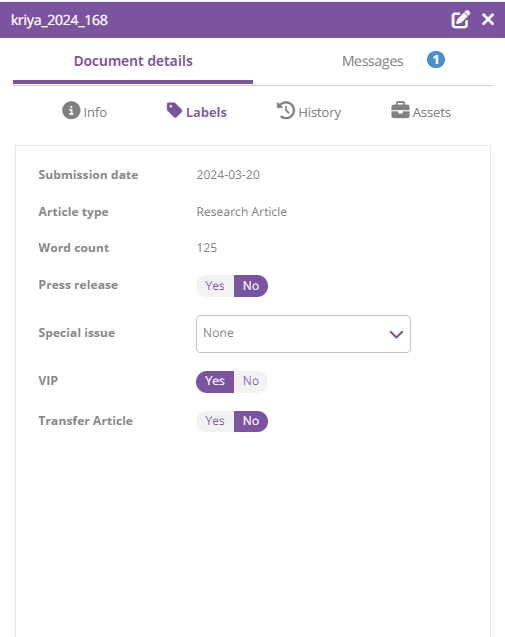Close the kriya_2024_168 panel
This screenshot has width=505, height=637.
[x=488, y=19]
